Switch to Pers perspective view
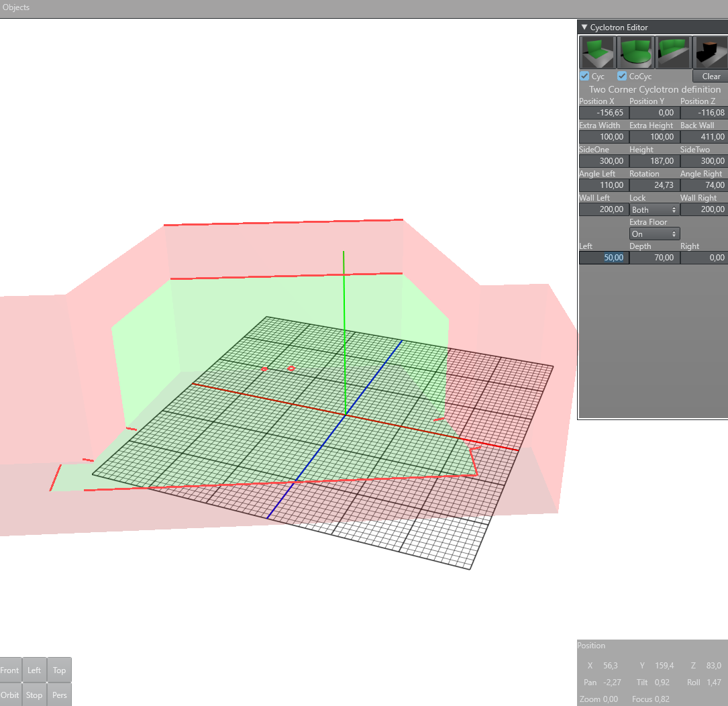 59,695
